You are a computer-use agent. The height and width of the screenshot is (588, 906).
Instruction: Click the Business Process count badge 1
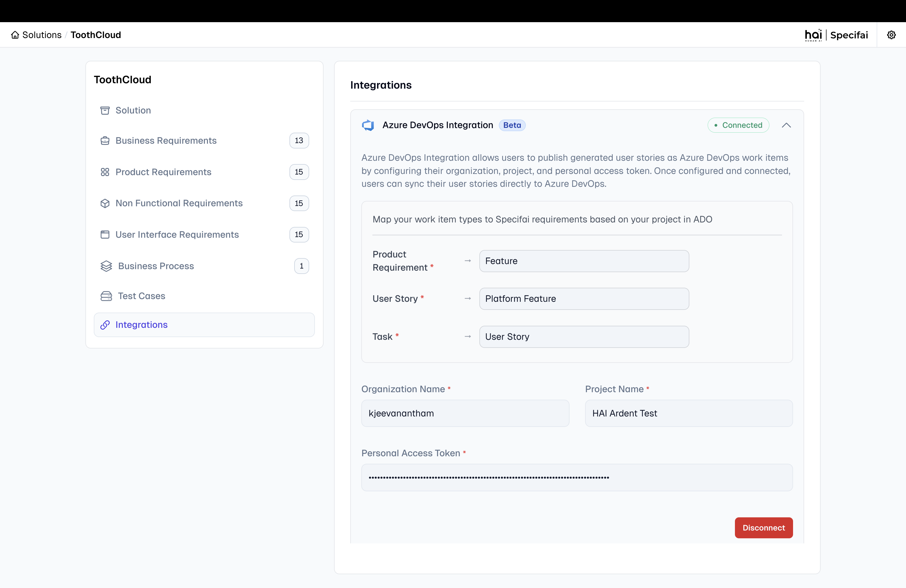coord(301,266)
